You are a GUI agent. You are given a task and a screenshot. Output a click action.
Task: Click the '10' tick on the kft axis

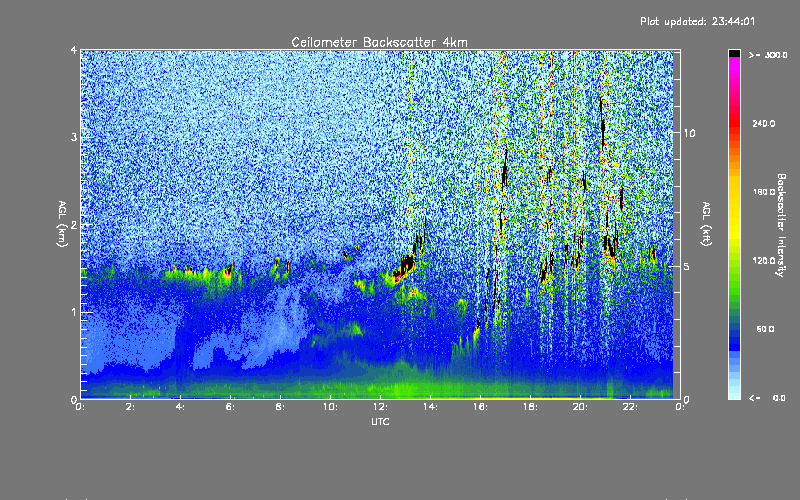pos(689,133)
